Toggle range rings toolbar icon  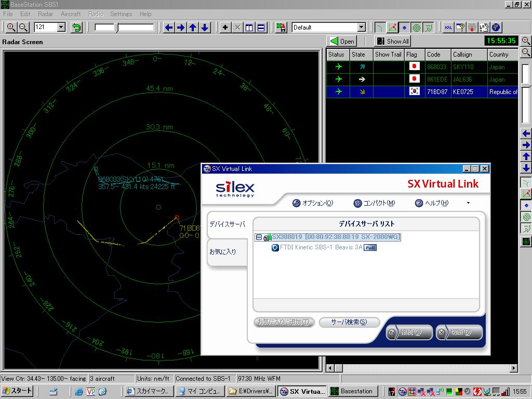[417, 28]
